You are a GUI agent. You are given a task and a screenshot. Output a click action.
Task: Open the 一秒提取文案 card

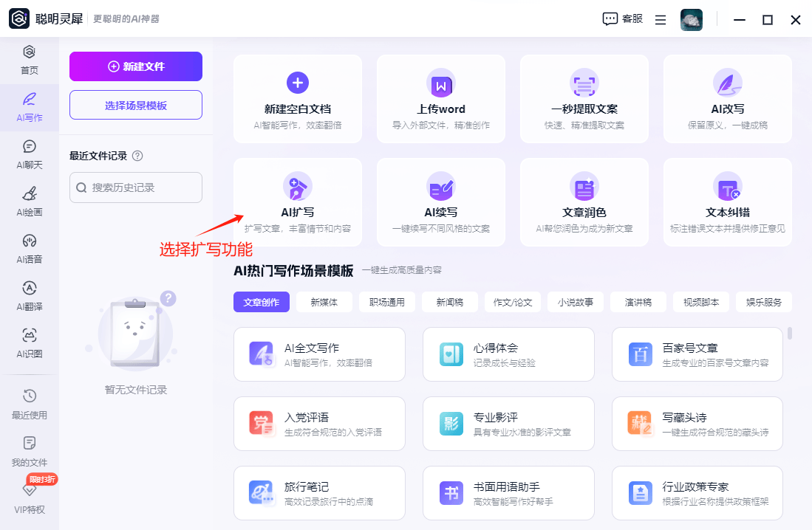point(584,99)
